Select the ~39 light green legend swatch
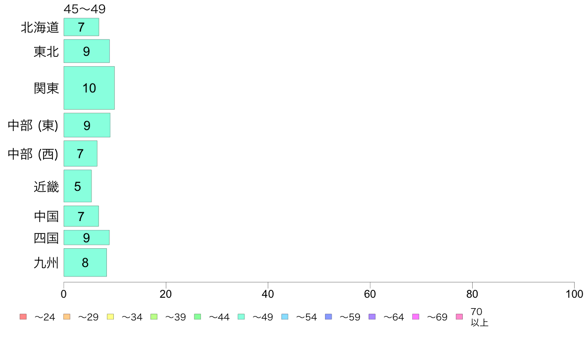Viewport: 588px width, 364px height. 154,317
